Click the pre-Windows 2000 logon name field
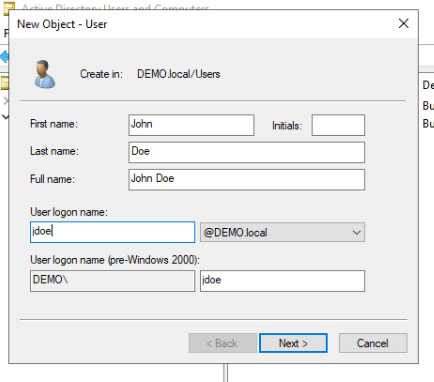 pyautogui.click(x=282, y=281)
